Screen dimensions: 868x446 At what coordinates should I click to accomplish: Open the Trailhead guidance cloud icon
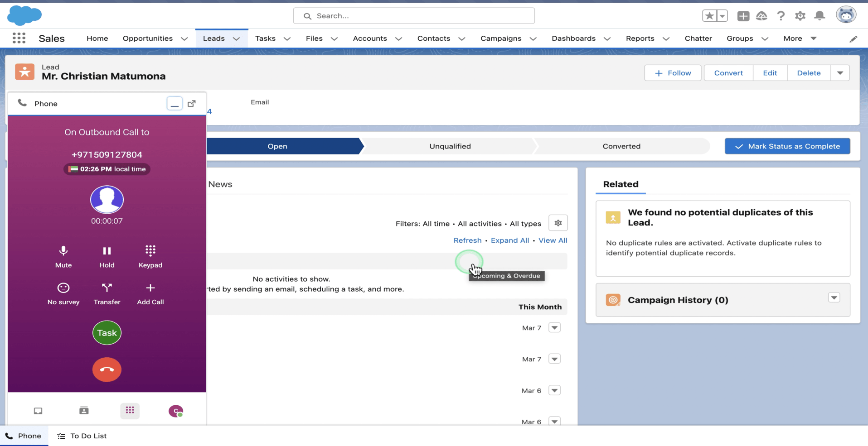[x=761, y=16]
